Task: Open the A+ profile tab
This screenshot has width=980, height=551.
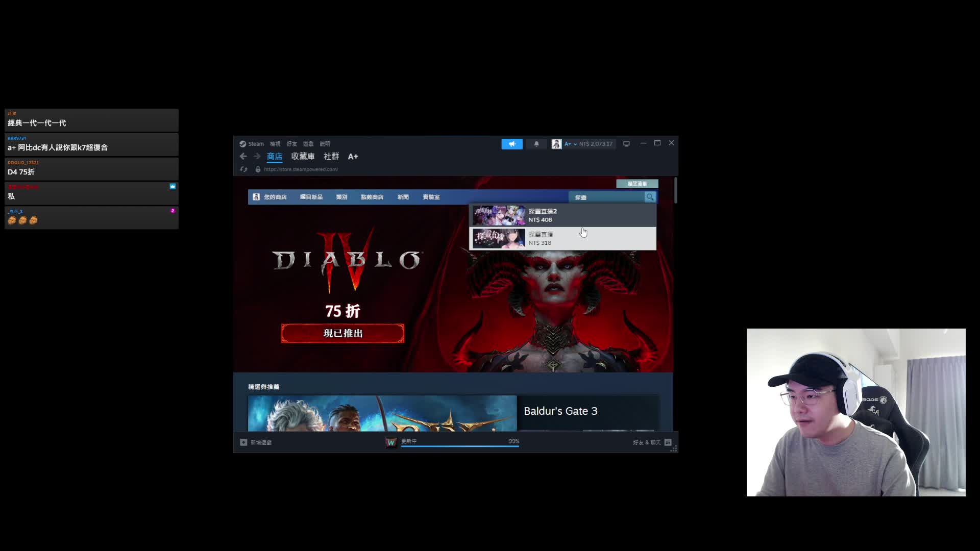Action: (x=353, y=157)
